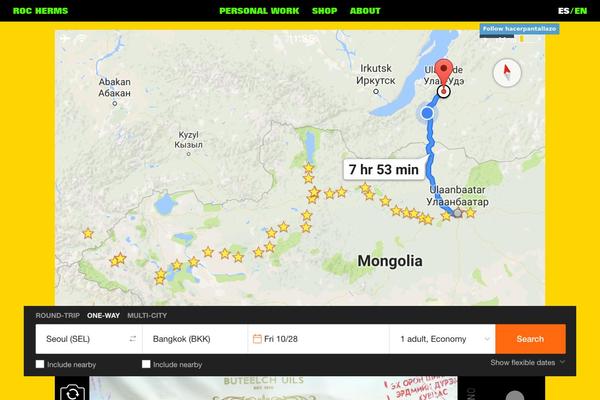Select the ONE-WAY tab

(x=103, y=315)
